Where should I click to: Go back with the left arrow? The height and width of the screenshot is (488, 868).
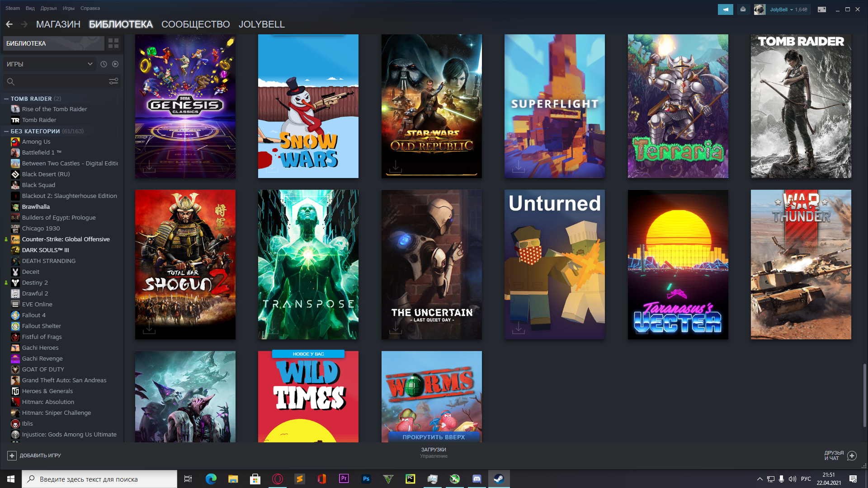tap(9, 24)
